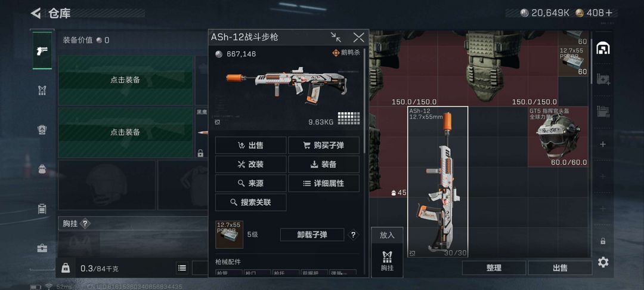Select the pistol weapons sidebar category
The image size is (644, 290).
click(x=42, y=51)
